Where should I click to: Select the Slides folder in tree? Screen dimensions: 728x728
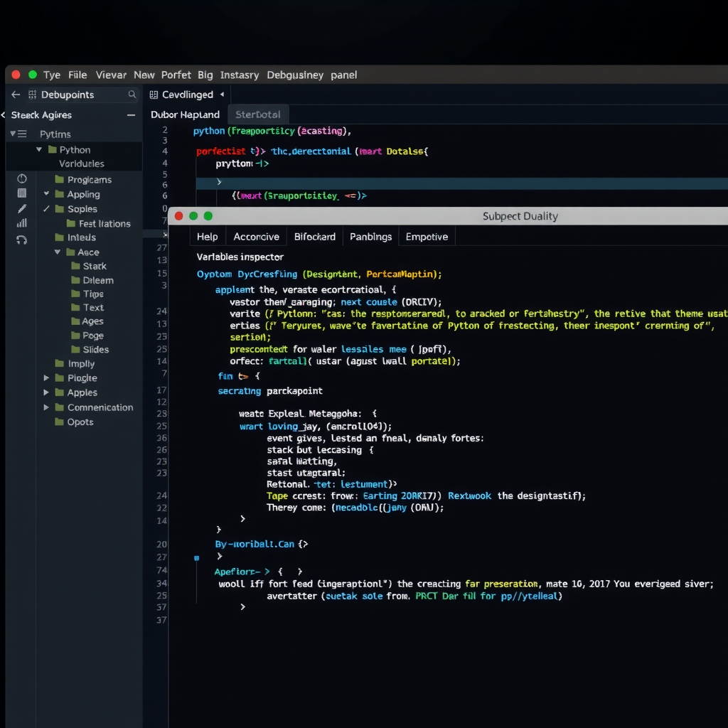pyautogui.click(x=95, y=350)
